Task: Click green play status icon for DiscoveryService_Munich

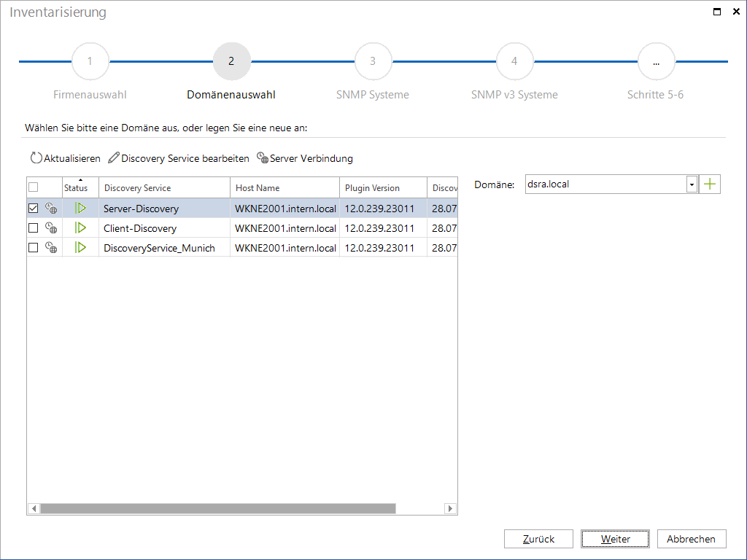Action: 80,248
